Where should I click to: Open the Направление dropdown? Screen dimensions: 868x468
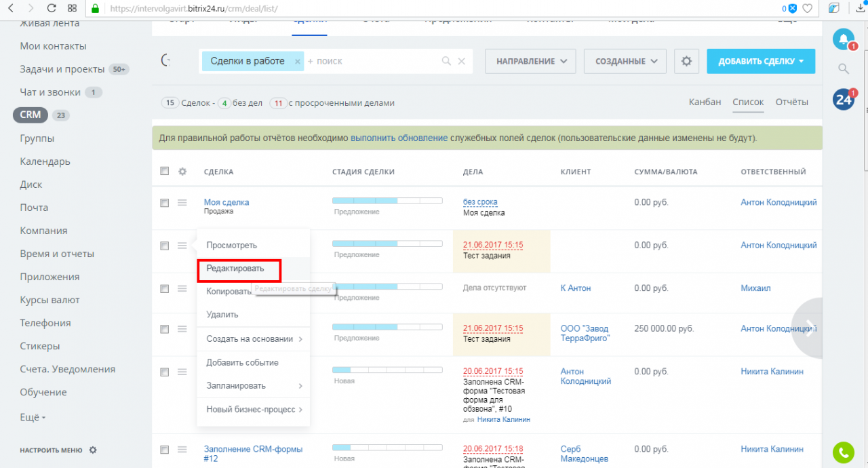[530, 61]
